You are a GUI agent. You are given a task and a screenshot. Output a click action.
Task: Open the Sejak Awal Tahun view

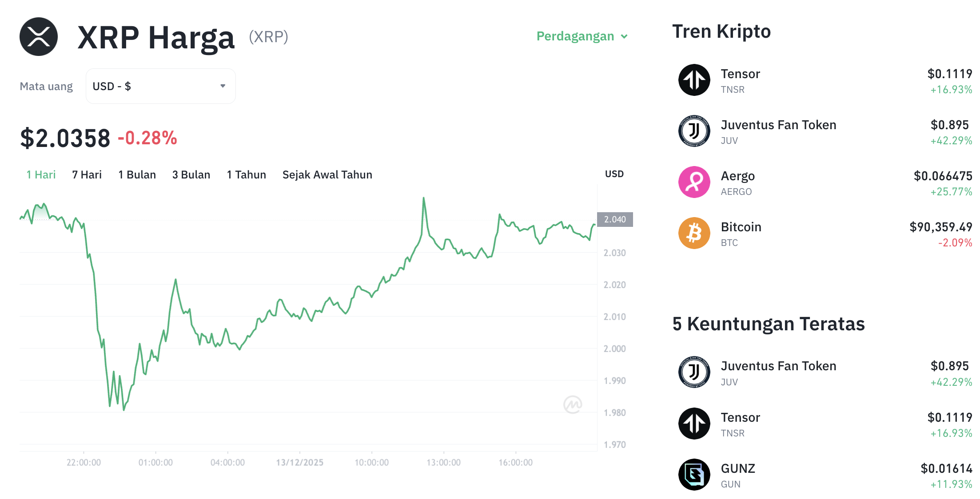point(327,174)
